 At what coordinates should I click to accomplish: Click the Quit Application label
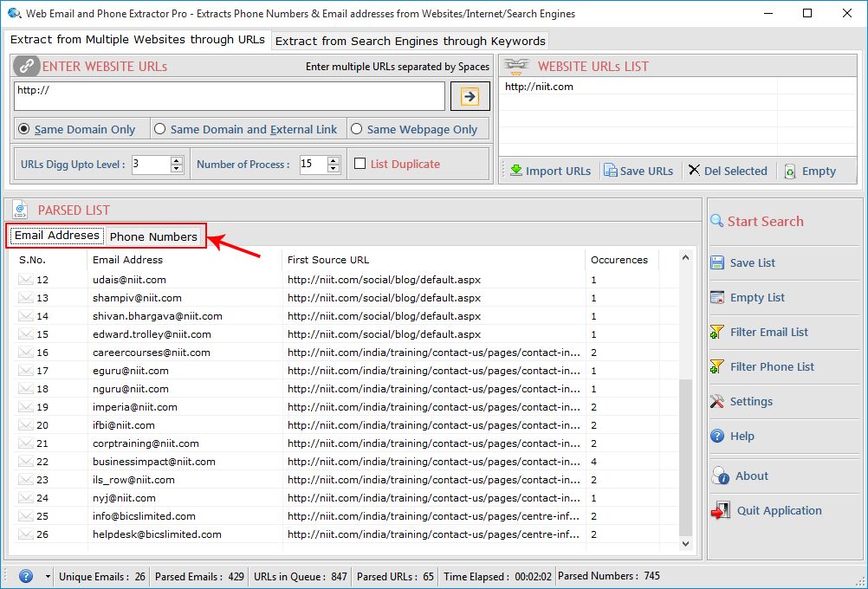(779, 510)
